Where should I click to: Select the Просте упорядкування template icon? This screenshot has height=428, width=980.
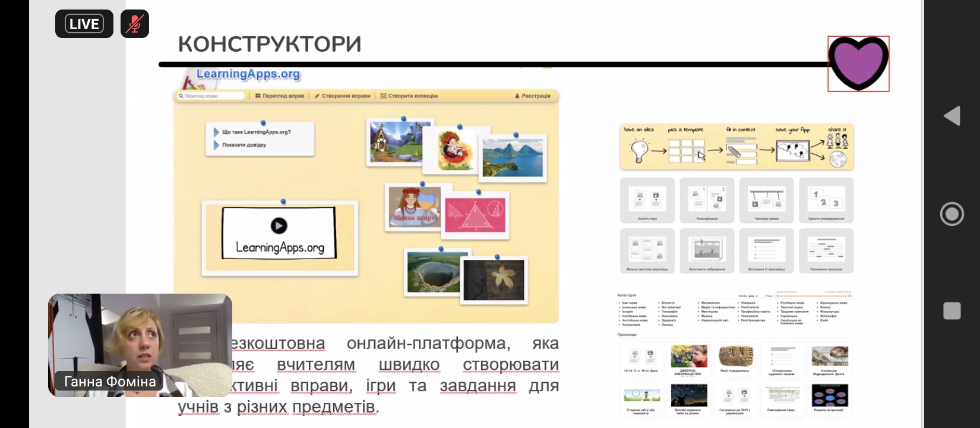(x=826, y=200)
